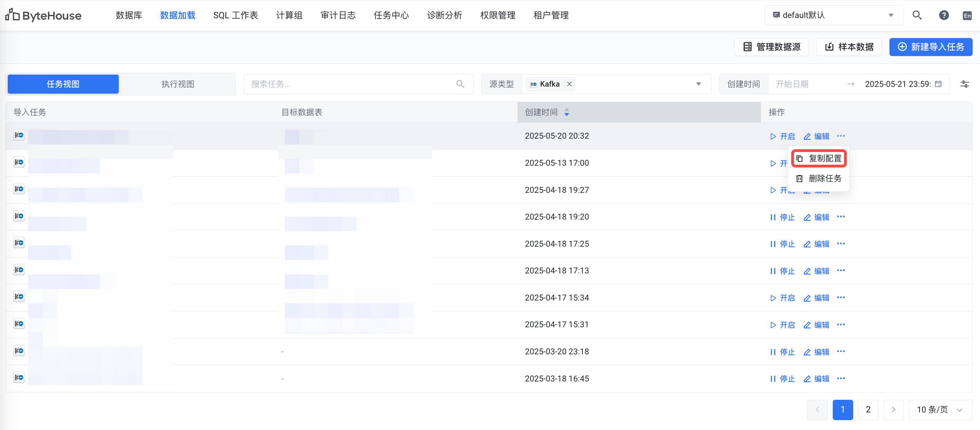
Task: Click the 样本数据 button
Action: (x=849, y=47)
